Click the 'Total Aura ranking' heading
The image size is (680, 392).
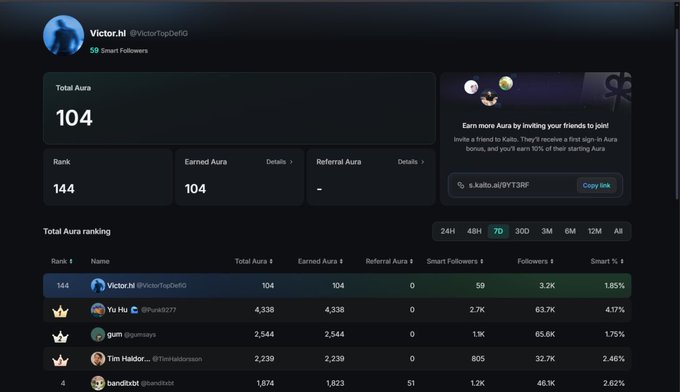[77, 231]
